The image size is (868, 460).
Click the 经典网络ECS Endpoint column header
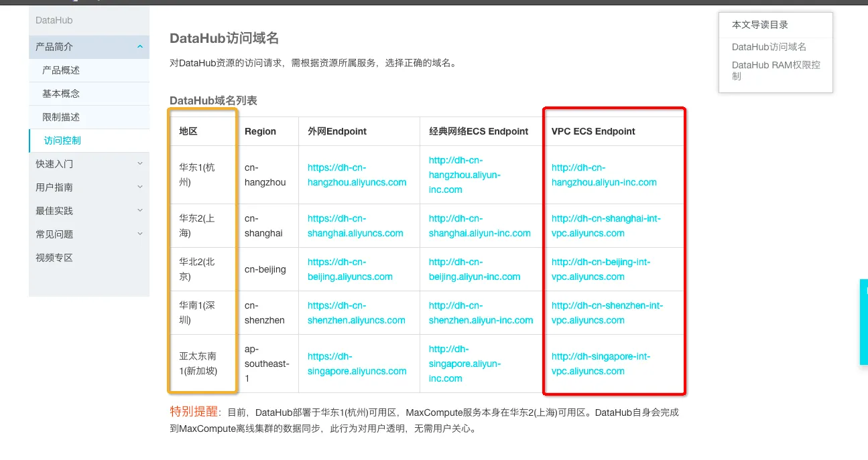click(479, 131)
